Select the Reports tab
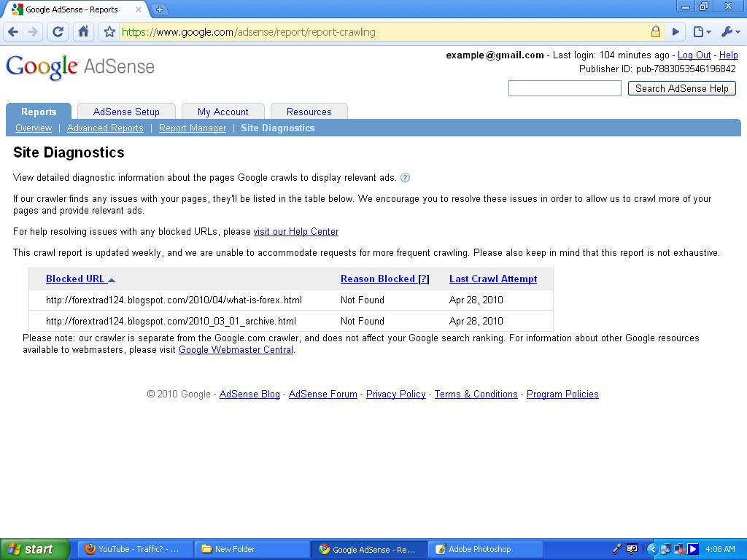Image resolution: width=747 pixels, height=560 pixels. (39, 112)
